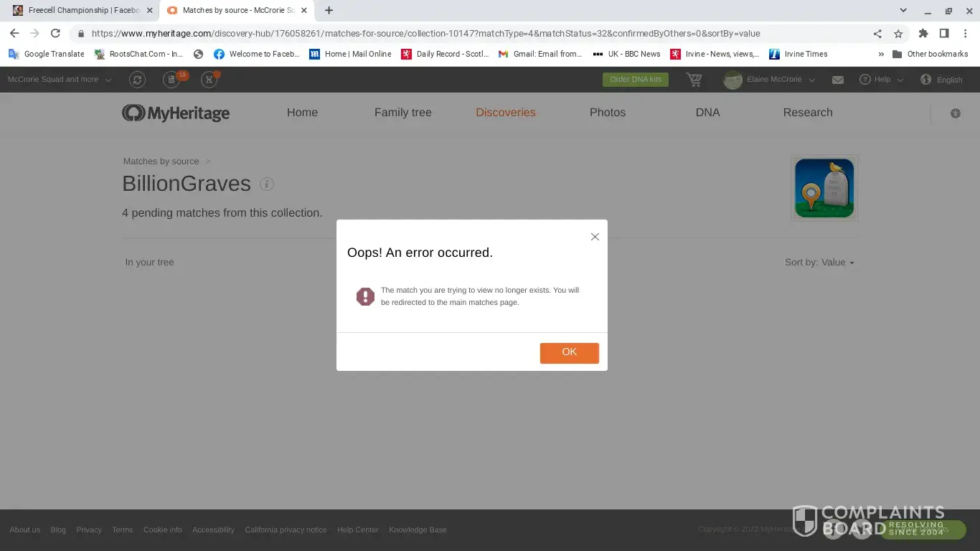Click the shopping cart icon
This screenshot has width=980, height=551.
click(694, 80)
